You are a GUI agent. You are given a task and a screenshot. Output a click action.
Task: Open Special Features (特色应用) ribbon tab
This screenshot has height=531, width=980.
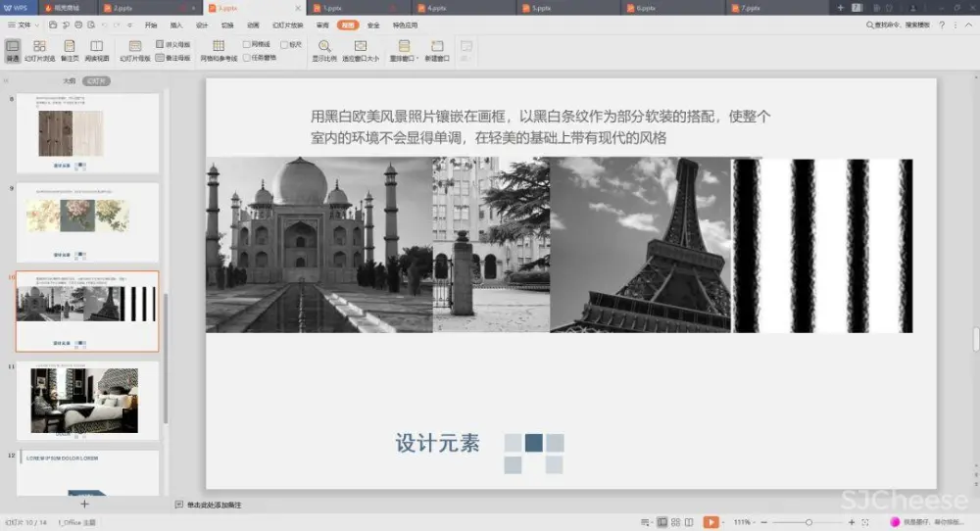point(405,25)
